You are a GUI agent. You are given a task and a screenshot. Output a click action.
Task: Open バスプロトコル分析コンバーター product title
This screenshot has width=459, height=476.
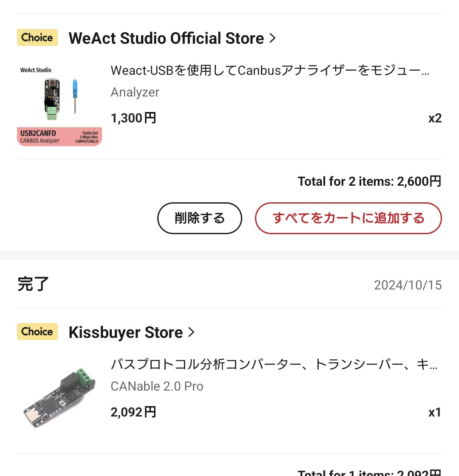[274, 364]
